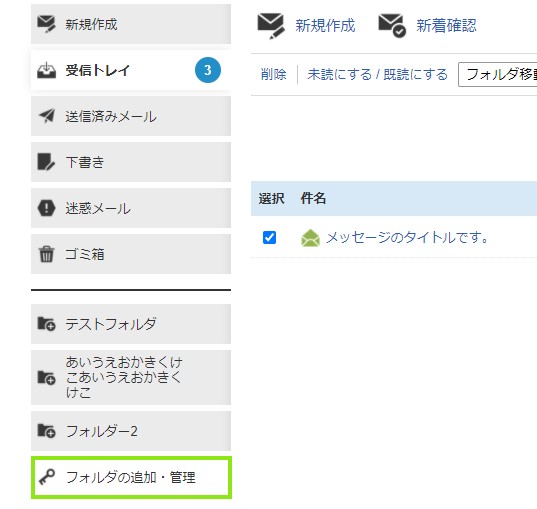Click the テストフォルダ folder icon

[46, 324]
